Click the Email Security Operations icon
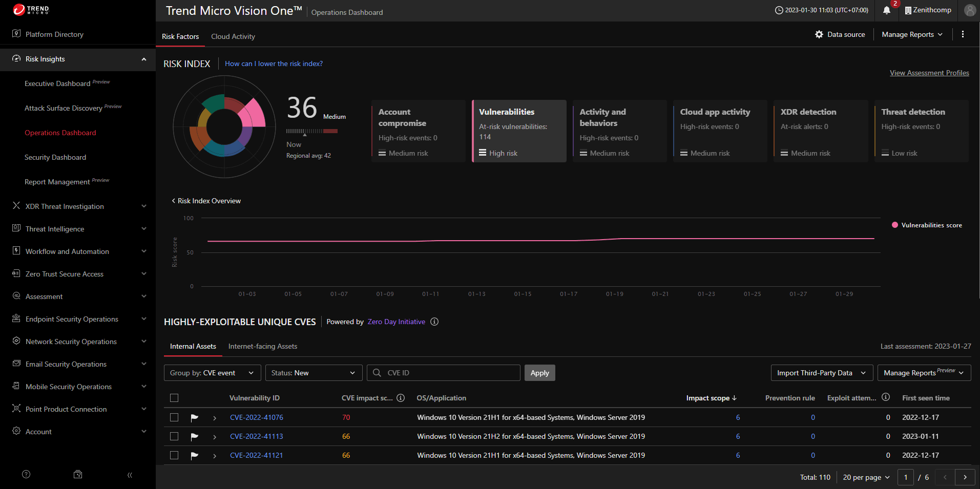Image resolution: width=980 pixels, height=489 pixels. click(16, 364)
